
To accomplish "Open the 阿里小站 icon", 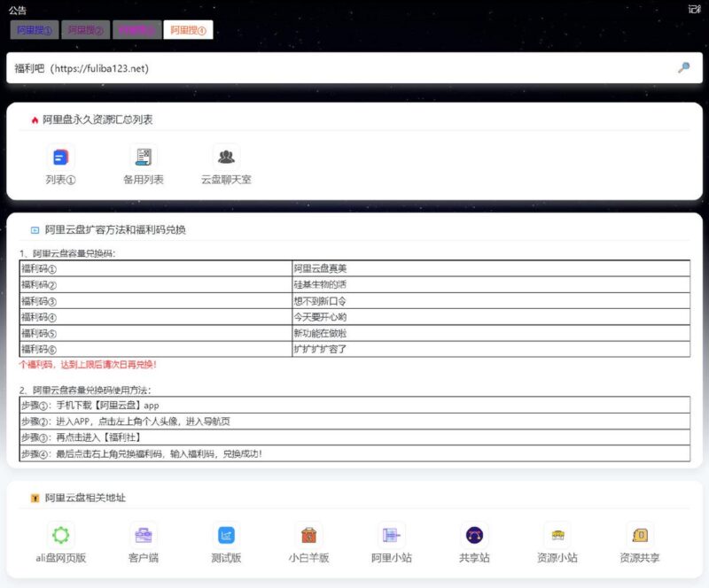I will click(x=392, y=535).
